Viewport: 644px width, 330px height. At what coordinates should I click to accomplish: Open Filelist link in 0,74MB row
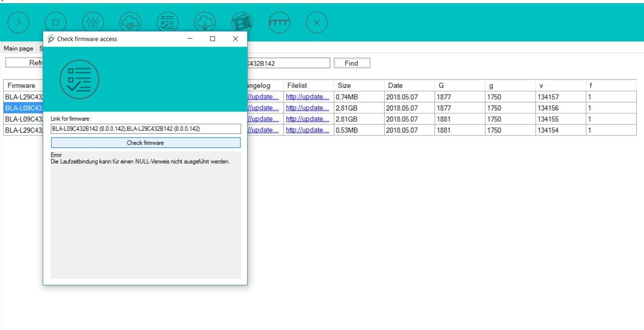pos(308,97)
